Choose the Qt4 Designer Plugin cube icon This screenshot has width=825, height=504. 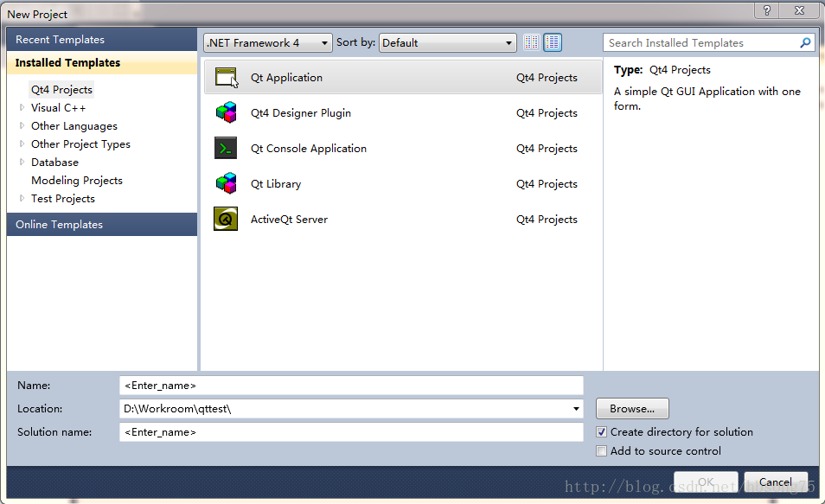[x=227, y=112]
